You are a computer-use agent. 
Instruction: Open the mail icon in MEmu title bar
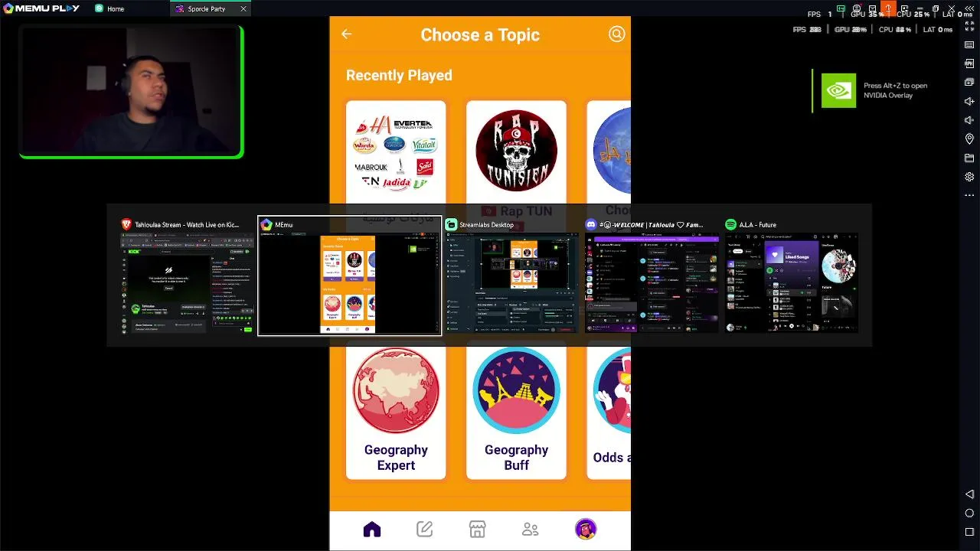point(873,8)
